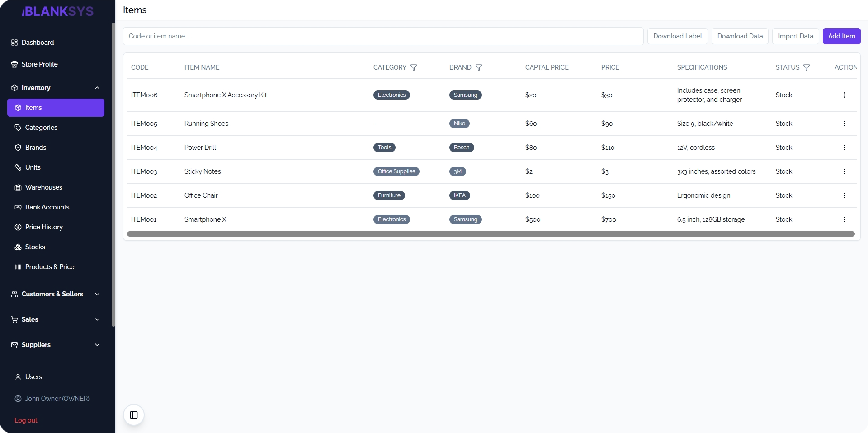Click the Bank Accounts icon

tap(19, 207)
